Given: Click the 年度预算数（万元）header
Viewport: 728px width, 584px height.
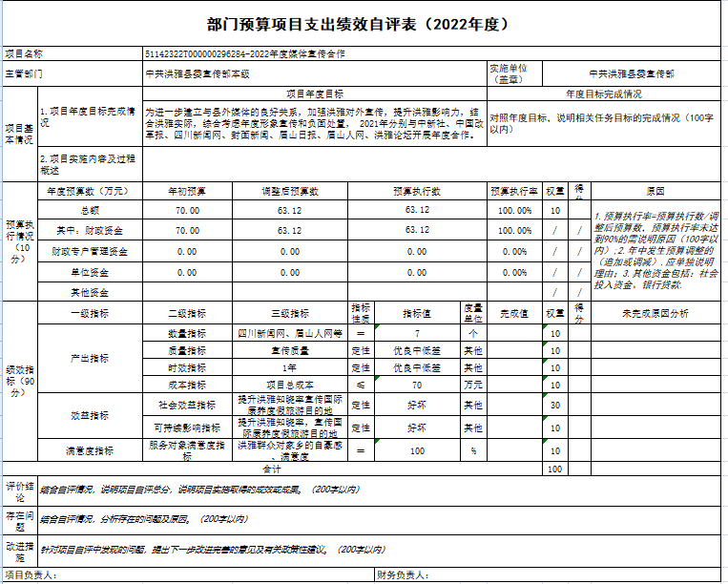Looking at the screenshot, I should [x=90, y=191].
